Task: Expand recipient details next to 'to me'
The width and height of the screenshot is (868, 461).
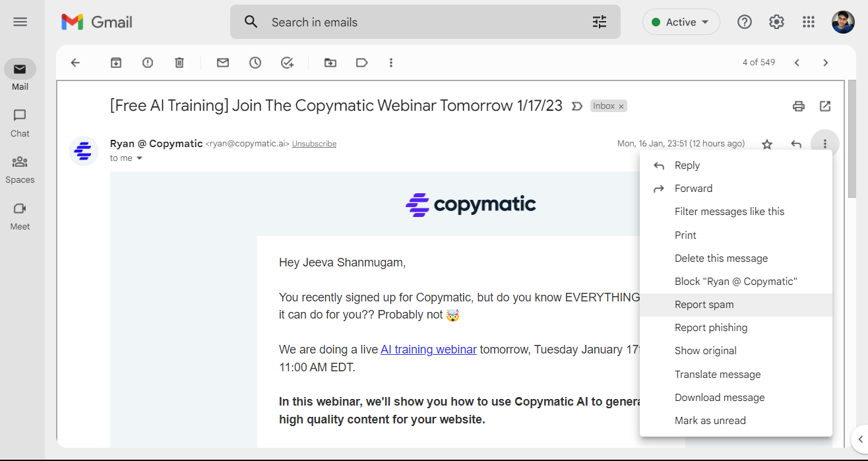Action: 139,158
